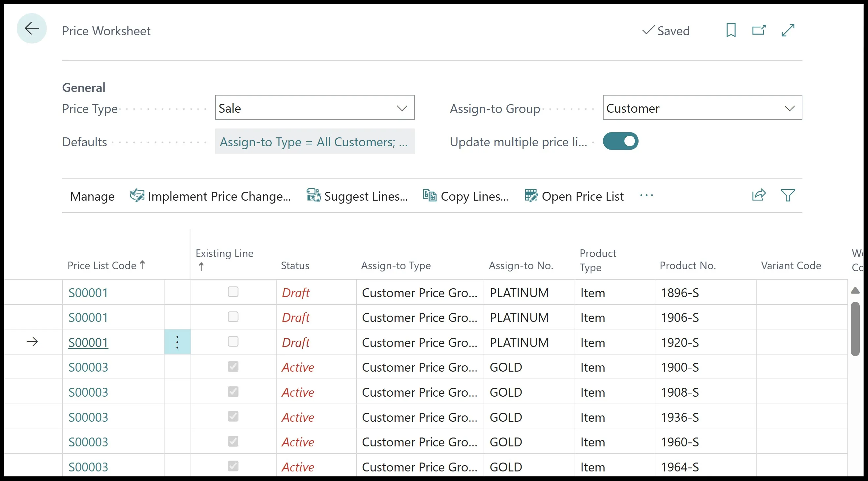Select Active status cell for 1900-S
868x481 pixels.
tap(316, 367)
